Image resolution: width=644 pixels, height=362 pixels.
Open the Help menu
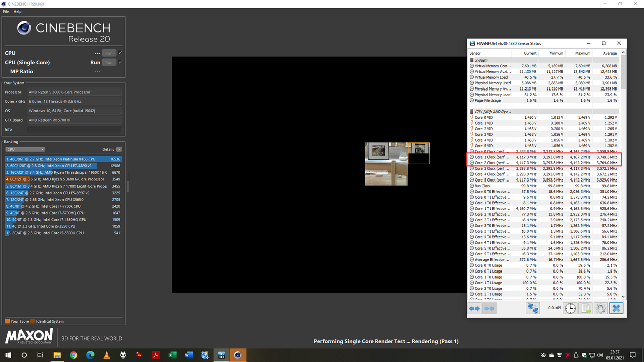click(18, 11)
